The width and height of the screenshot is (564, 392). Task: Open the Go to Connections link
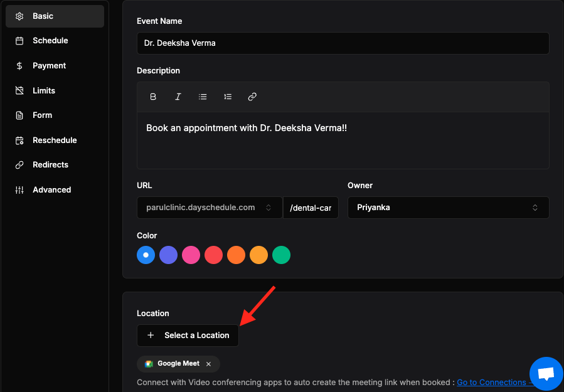point(494,383)
